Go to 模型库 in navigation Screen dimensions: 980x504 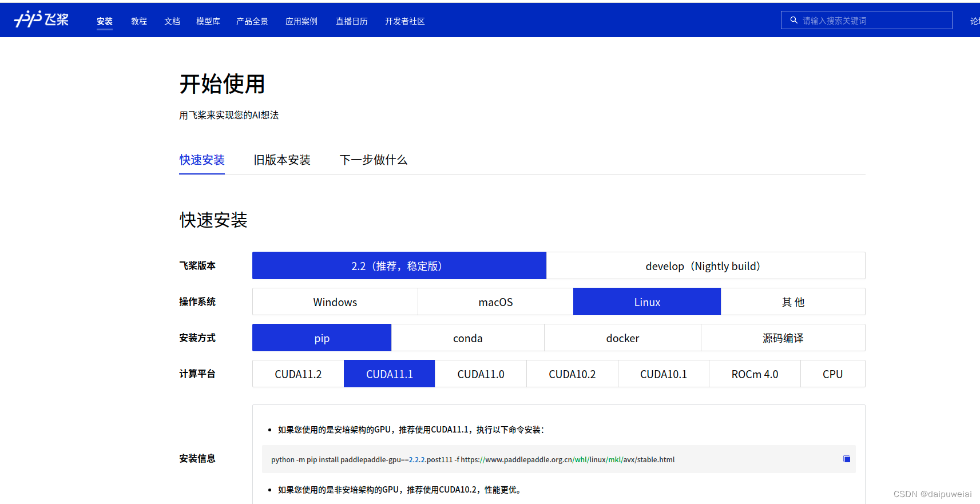(x=208, y=21)
